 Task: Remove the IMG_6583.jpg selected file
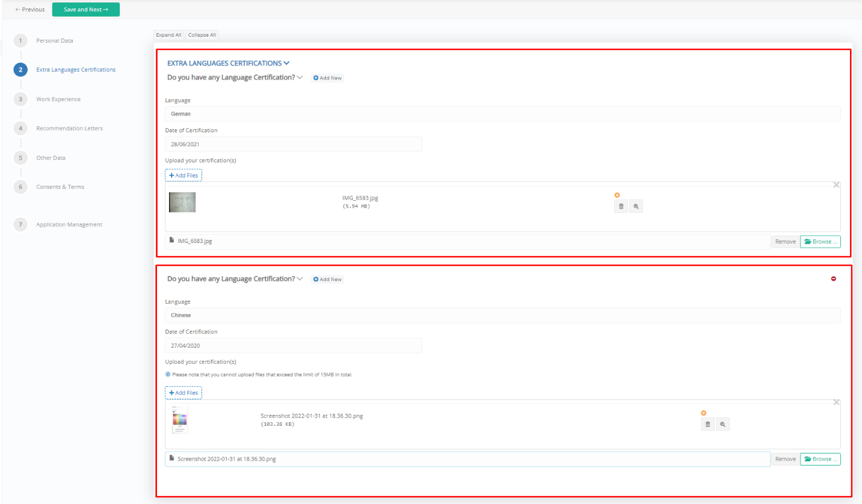[786, 241]
